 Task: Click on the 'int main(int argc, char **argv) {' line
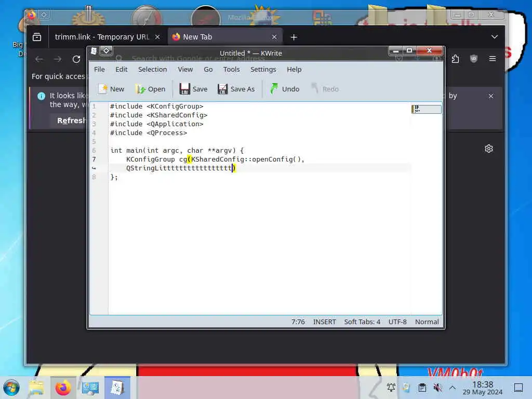177,150
